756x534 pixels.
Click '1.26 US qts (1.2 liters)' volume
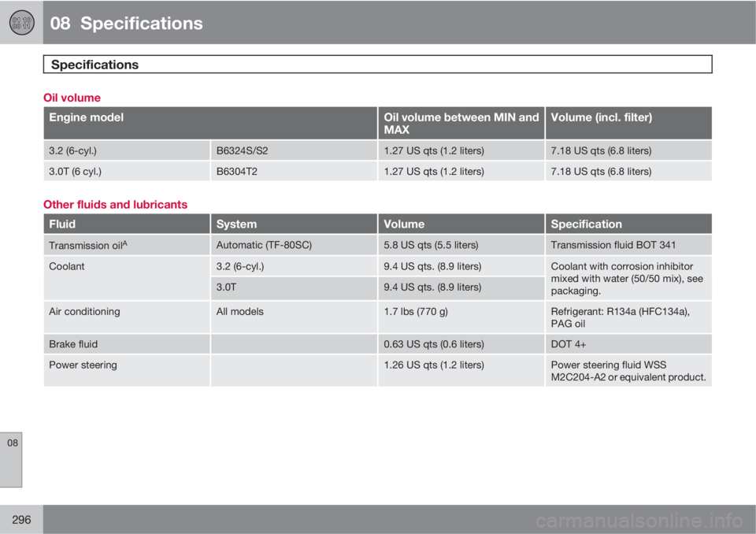(461, 370)
